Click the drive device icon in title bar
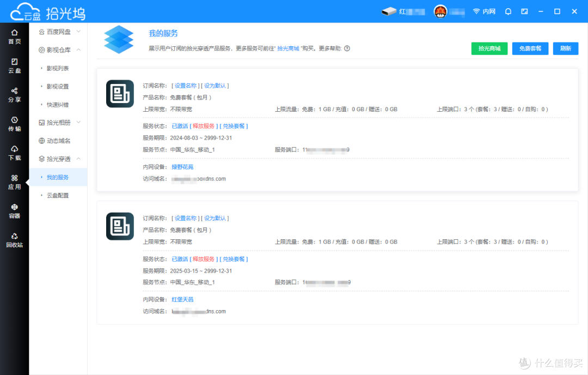 pos(389,11)
